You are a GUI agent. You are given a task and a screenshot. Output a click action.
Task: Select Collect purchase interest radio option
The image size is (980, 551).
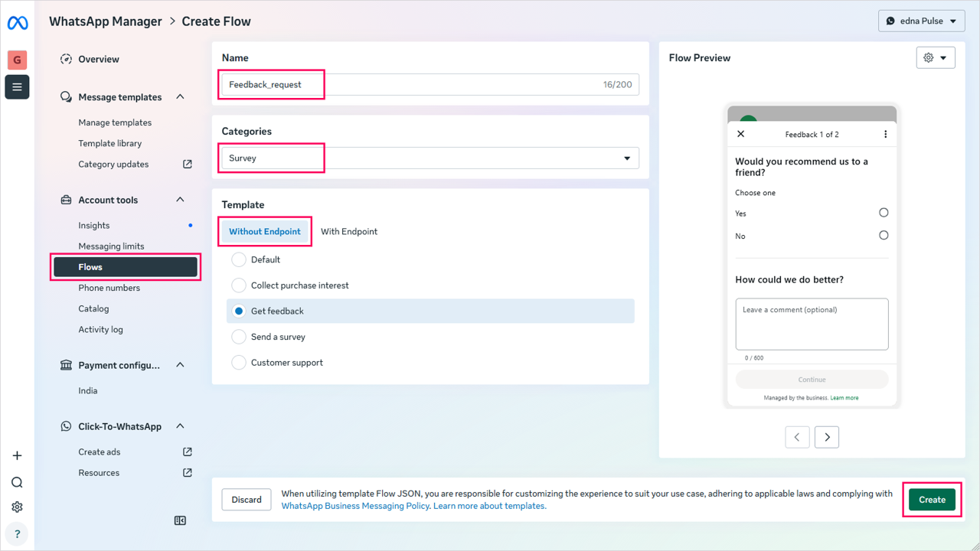[x=239, y=285]
